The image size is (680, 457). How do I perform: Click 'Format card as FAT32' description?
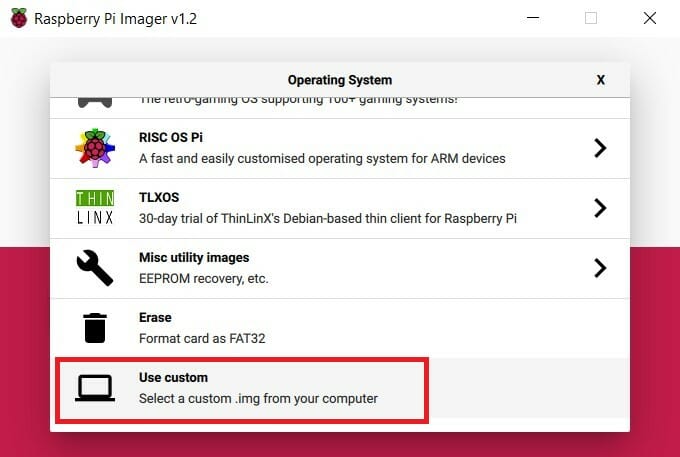tap(202, 338)
